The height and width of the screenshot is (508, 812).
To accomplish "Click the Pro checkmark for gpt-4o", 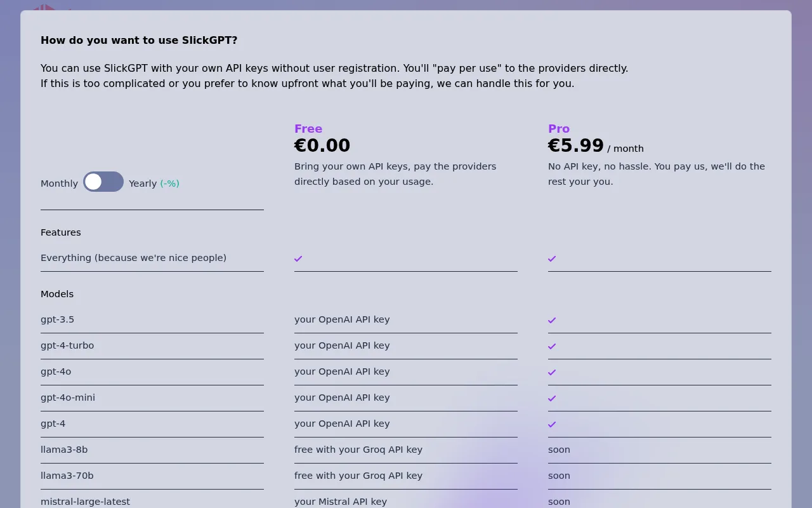I will click(552, 372).
